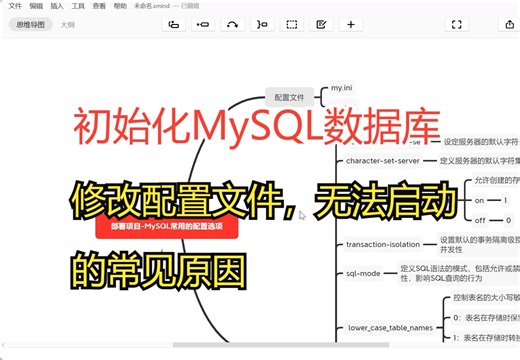This screenshot has width=520, height=360.
Task: Add a summary bracket from the toolbar
Action: [262, 25]
